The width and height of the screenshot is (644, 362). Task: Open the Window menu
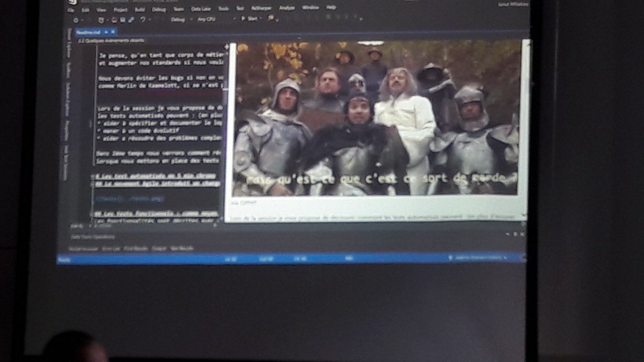click(x=310, y=8)
